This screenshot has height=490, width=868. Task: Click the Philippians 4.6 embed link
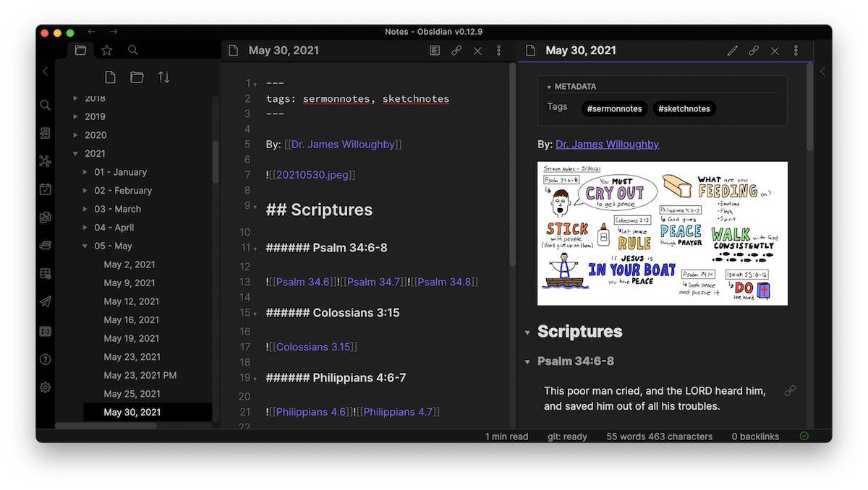point(312,412)
